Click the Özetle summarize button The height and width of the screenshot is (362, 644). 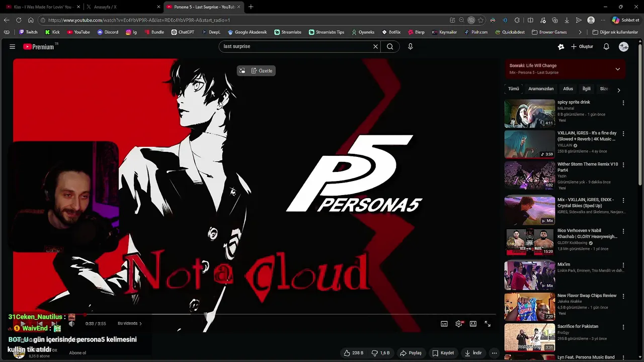[262, 71]
